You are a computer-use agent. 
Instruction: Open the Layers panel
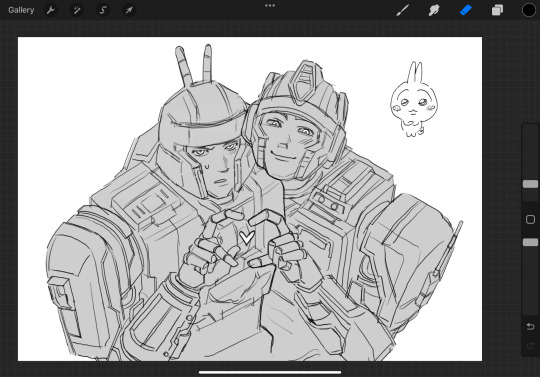[497, 10]
